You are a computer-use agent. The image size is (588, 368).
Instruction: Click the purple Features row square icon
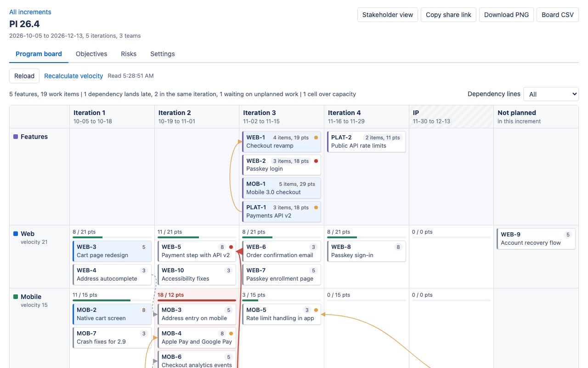[16, 137]
